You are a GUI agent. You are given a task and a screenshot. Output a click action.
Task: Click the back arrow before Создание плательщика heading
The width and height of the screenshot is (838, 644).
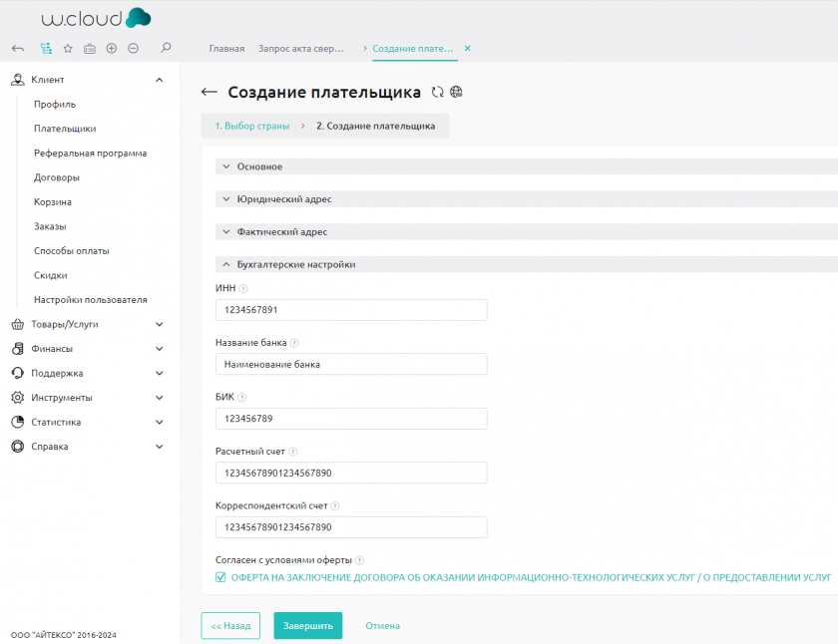[x=209, y=92]
